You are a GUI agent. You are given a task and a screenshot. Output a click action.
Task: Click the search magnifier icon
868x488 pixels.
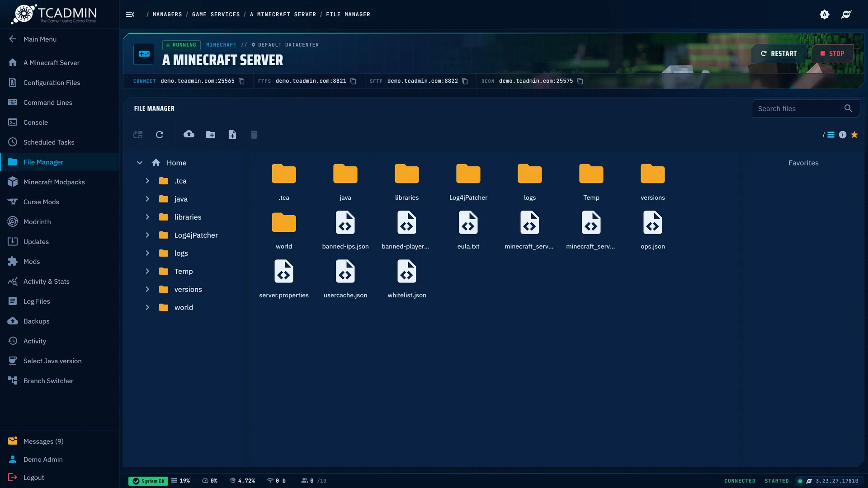tap(848, 108)
